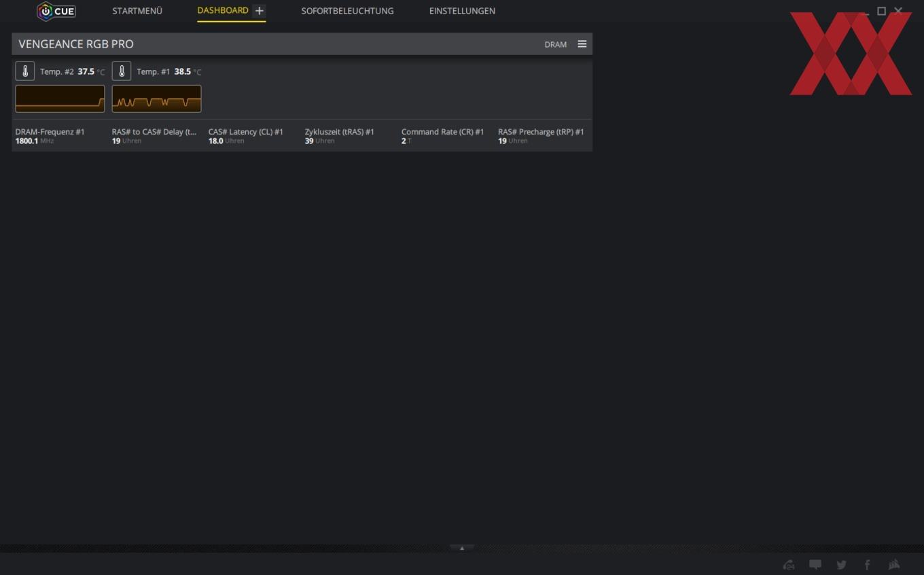
Task: Select the DASHBOARD tab
Action: [223, 11]
